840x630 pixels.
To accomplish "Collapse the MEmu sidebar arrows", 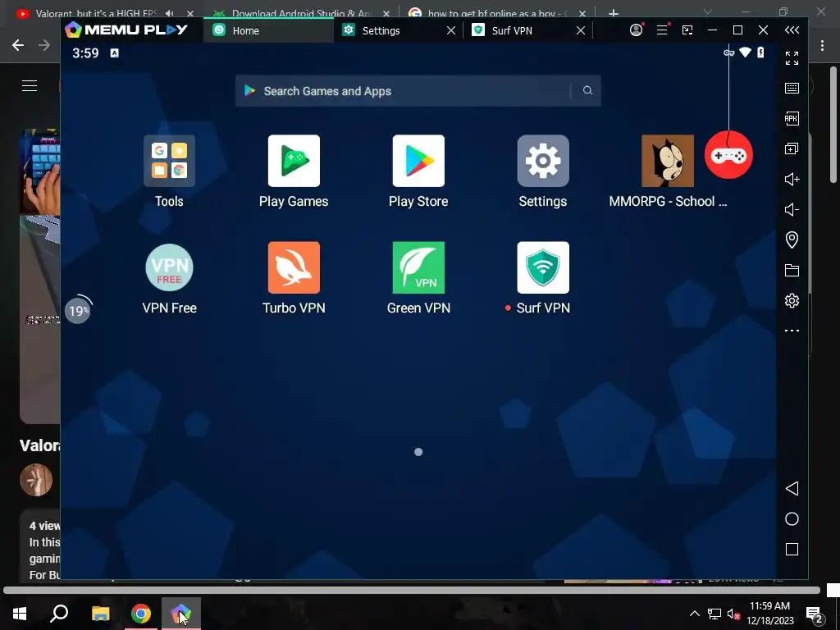I will [792, 30].
